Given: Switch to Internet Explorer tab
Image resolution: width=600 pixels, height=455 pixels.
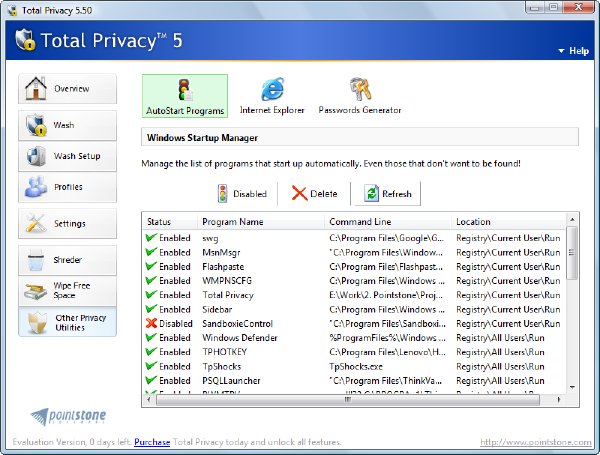Looking at the screenshot, I should click(x=272, y=96).
